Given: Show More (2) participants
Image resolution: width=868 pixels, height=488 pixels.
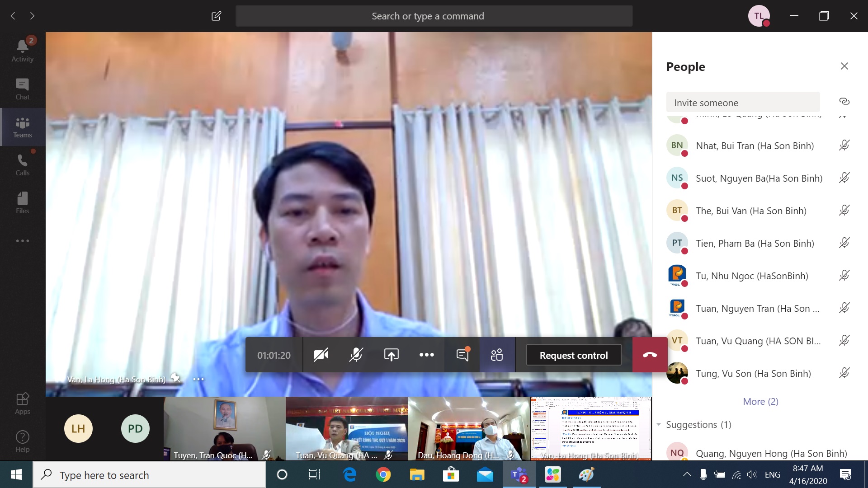Looking at the screenshot, I should (x=760, y=402).
